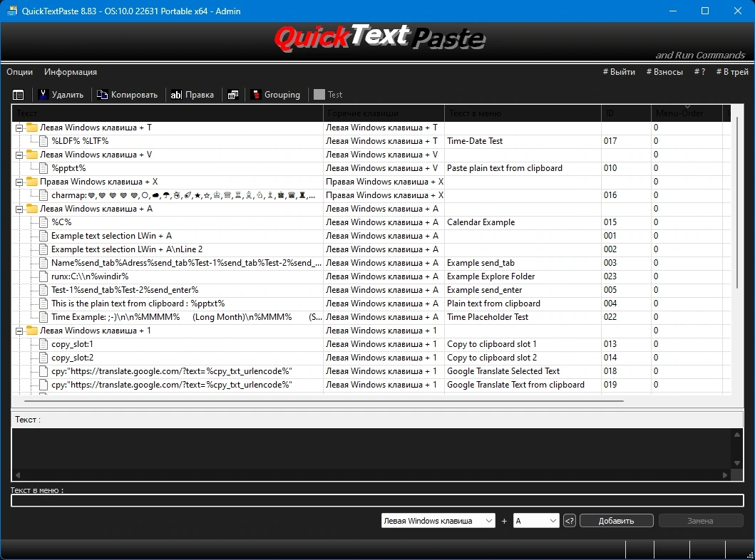The image size is (755, 560).
Task: Click the windows icon next to Правка
Action: [x=233, y=95]
